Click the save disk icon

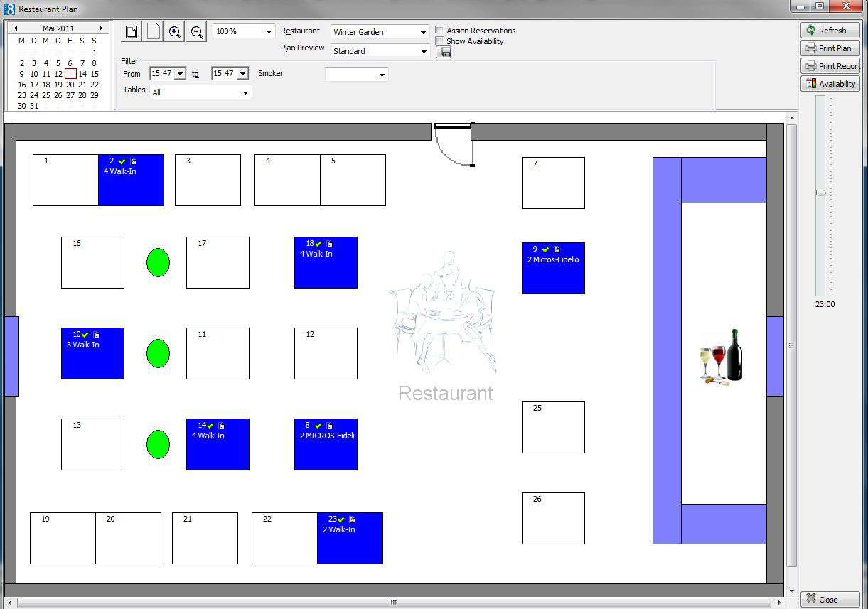click(444, 52)
